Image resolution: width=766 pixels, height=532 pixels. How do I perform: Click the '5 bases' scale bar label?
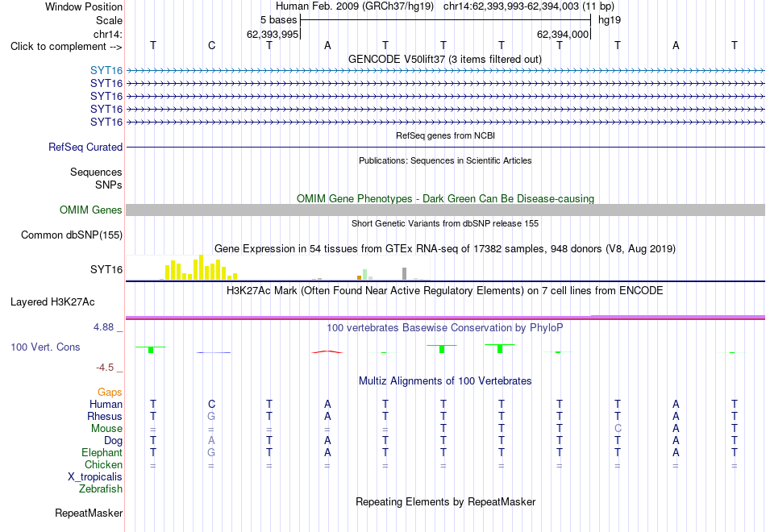278,20
